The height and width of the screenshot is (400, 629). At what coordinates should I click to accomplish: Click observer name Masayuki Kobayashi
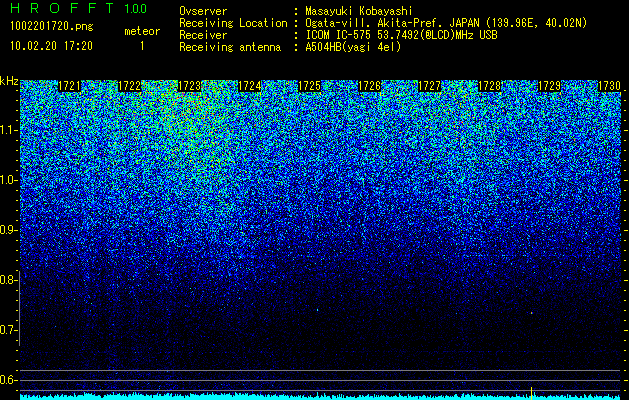click(359, 11)
